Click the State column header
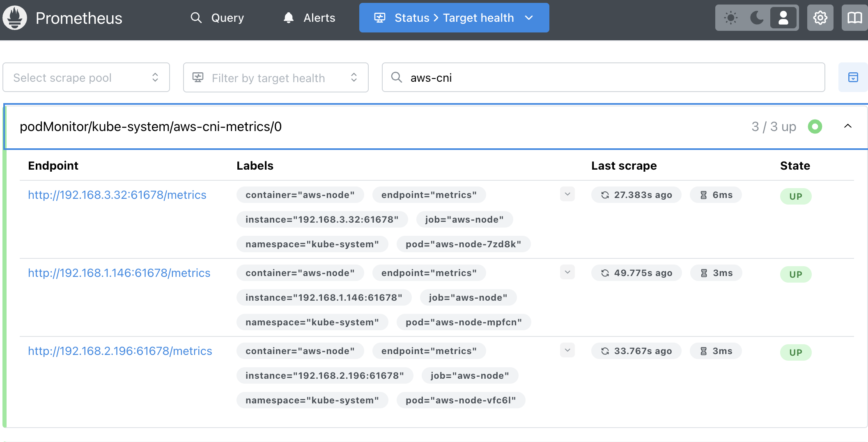This screenshot has width=868, height=442. coord(795,166)
